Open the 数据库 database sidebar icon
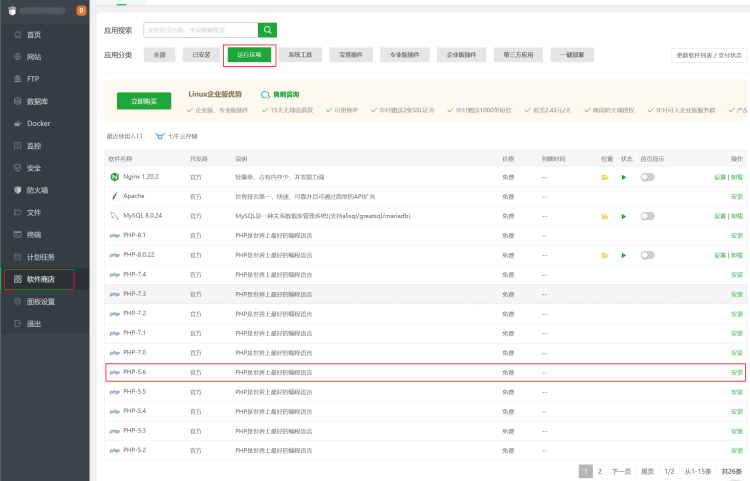This screenshot has height=481, width=750. pos(18,101)
